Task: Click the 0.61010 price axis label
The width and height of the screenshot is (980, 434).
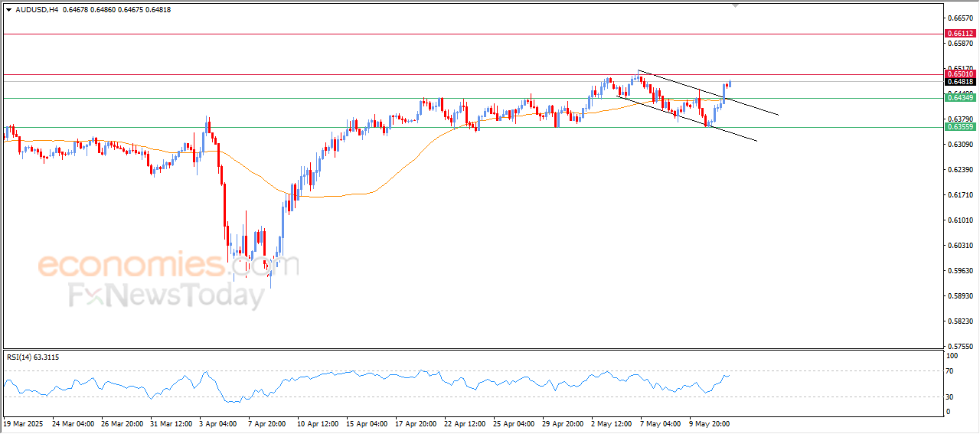Action: coord(960,220)
